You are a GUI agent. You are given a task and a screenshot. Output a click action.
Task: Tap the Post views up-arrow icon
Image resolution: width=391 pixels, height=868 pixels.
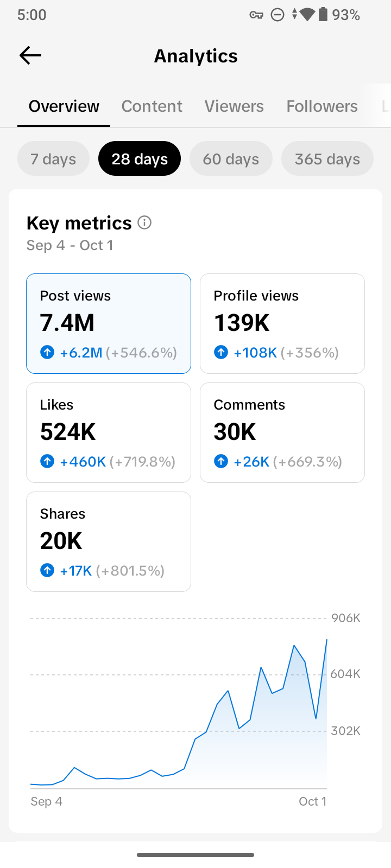(47, 353)
